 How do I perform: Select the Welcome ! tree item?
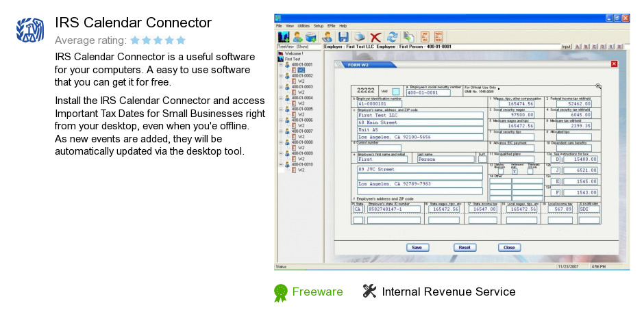(294, 53)
